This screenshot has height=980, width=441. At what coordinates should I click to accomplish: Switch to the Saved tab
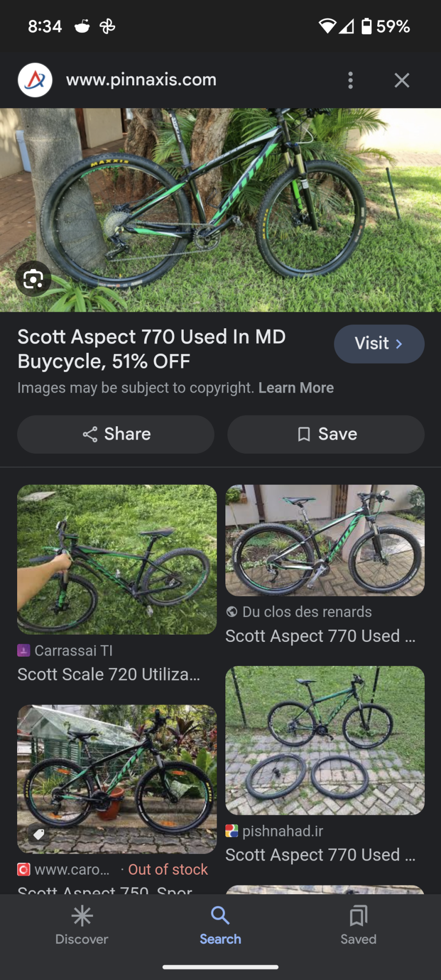click(x=358, y=925)
